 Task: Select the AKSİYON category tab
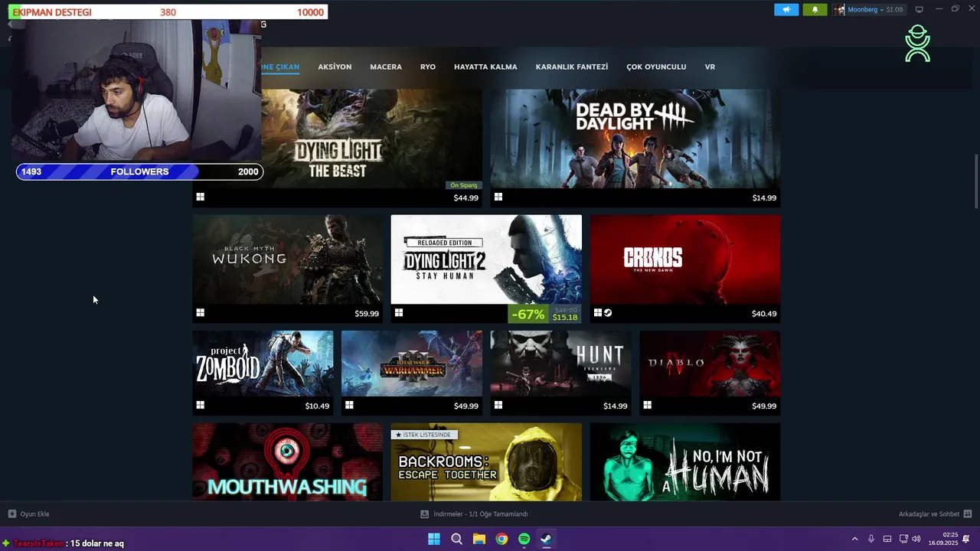[335, 67]
